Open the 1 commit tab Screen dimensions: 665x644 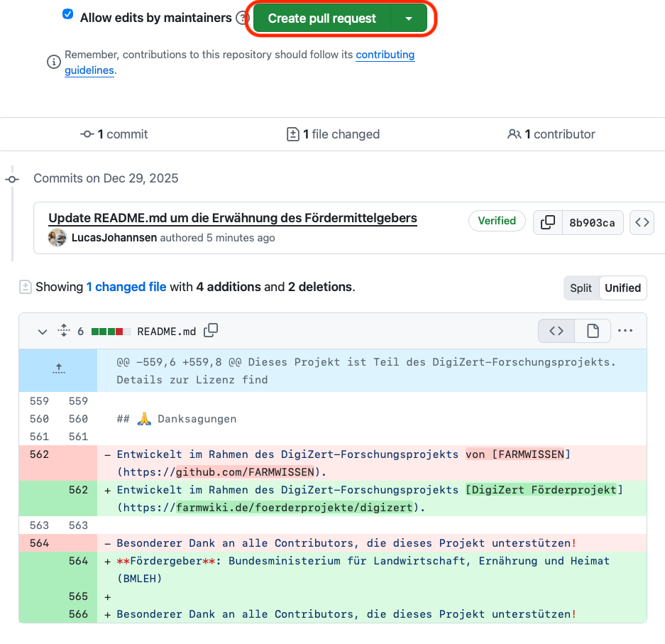pyautogui.click(x=114, y=134)
